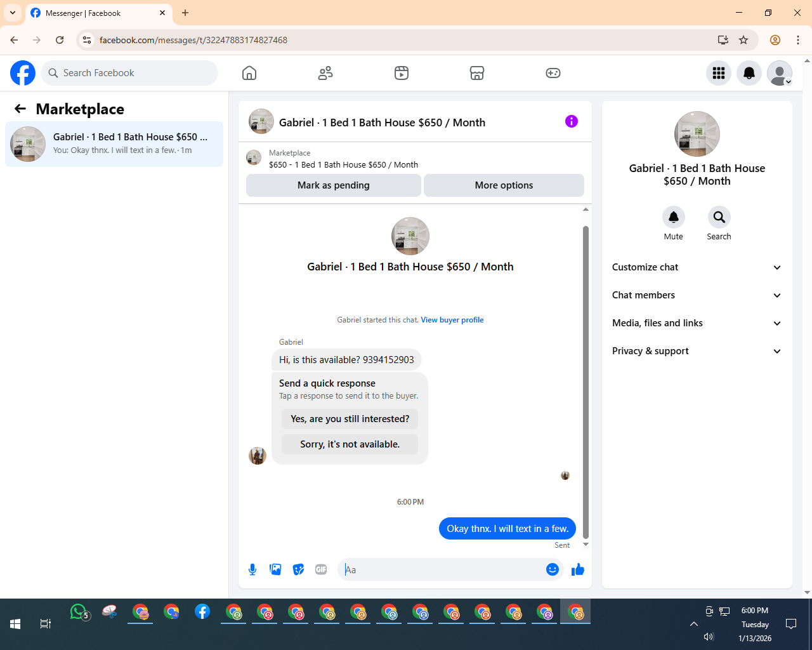Viewport: 812px width, 650px height.
Task: Open the Gaming controller icon
Action: [553, 73]
